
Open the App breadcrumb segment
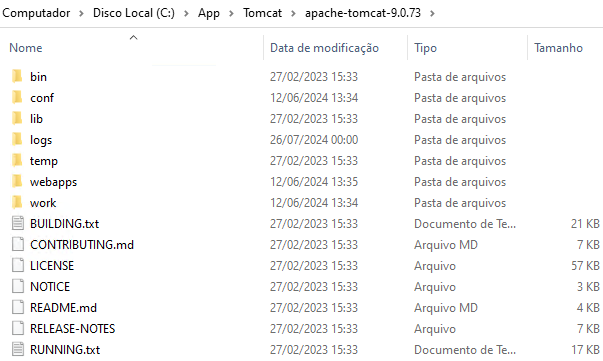(x=209, y=13)
